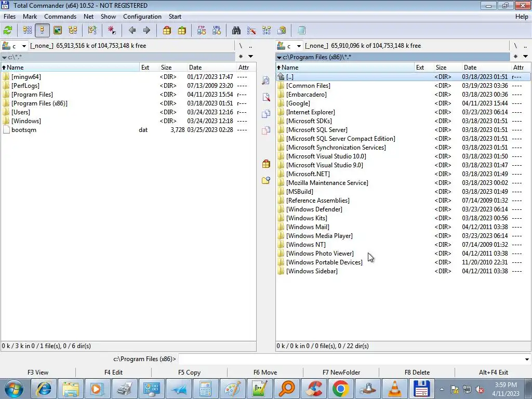This screenshot has height=399, width=532.
Task: Toggle the directory tree view button
Action: pyautogui.click(x=73, y=31)
